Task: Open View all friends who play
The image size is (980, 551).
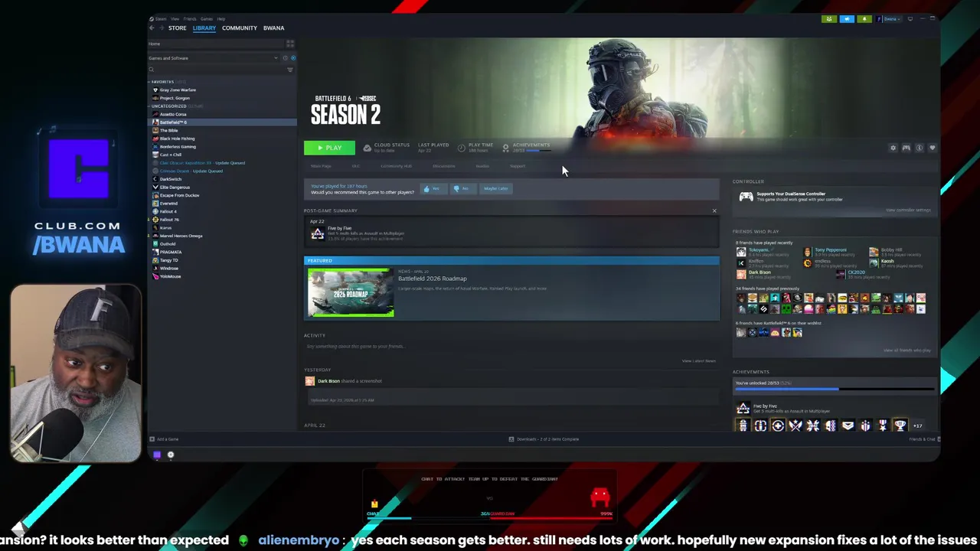Action: (906, 350)
